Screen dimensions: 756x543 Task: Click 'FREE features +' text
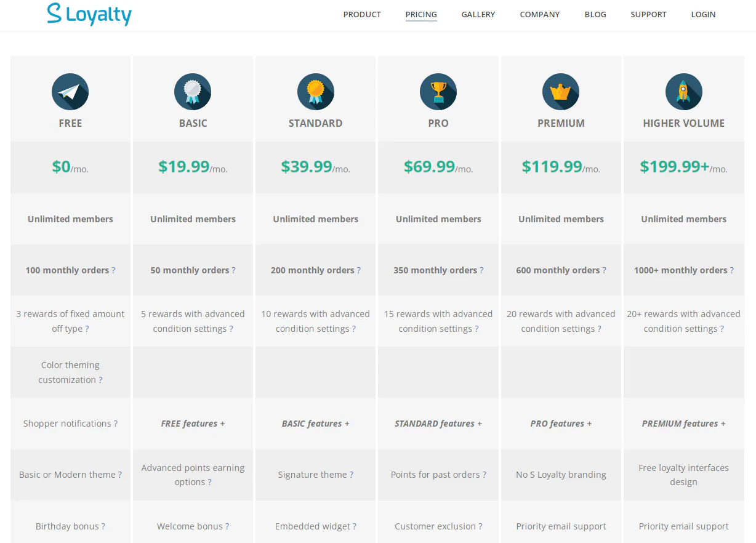(x=193, y=424)
